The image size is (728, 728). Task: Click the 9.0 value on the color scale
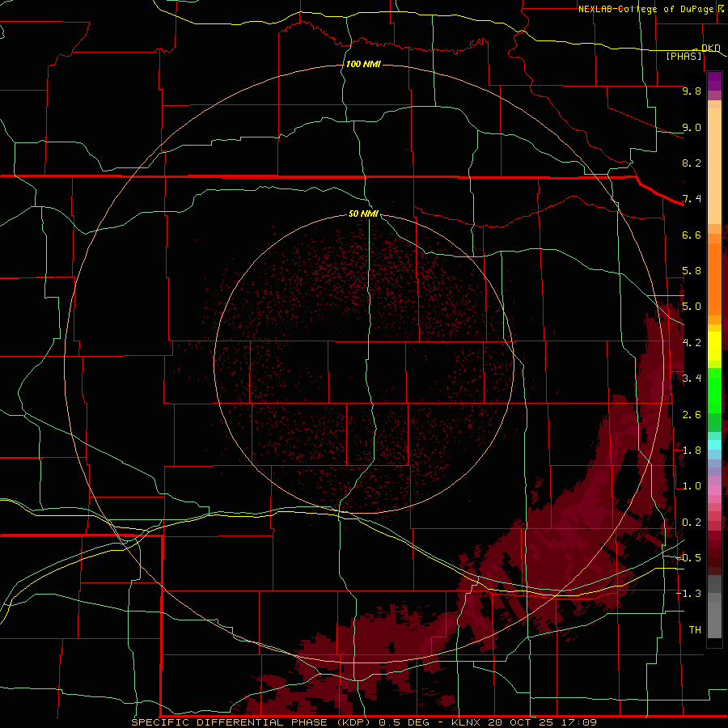692,127
